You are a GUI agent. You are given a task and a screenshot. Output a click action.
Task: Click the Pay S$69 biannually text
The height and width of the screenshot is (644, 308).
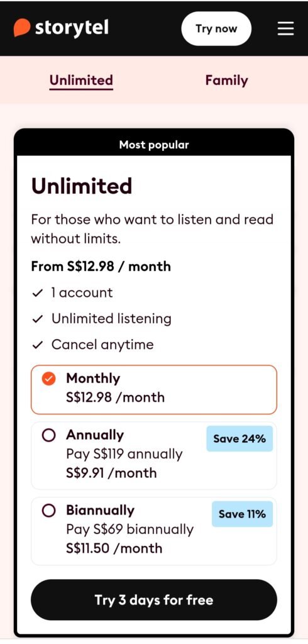pyautogui.click(x=129, y=530)
